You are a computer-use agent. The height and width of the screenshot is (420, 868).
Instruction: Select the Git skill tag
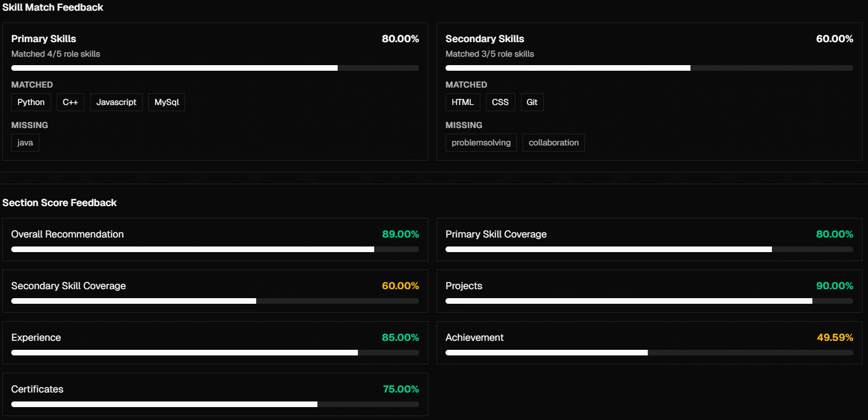coord(532,102)
